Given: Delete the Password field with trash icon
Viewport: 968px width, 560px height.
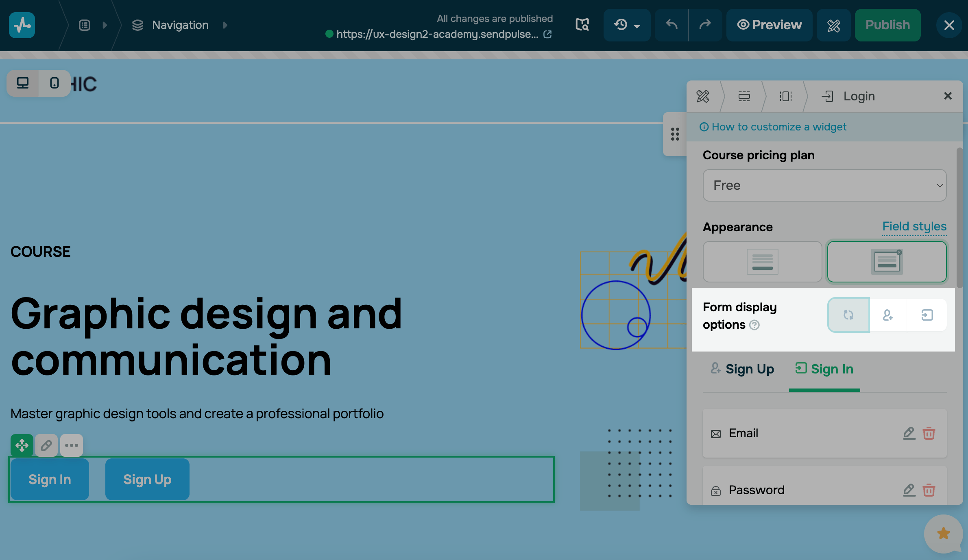Looking at the screenshot, I should (x=929, y=490).
